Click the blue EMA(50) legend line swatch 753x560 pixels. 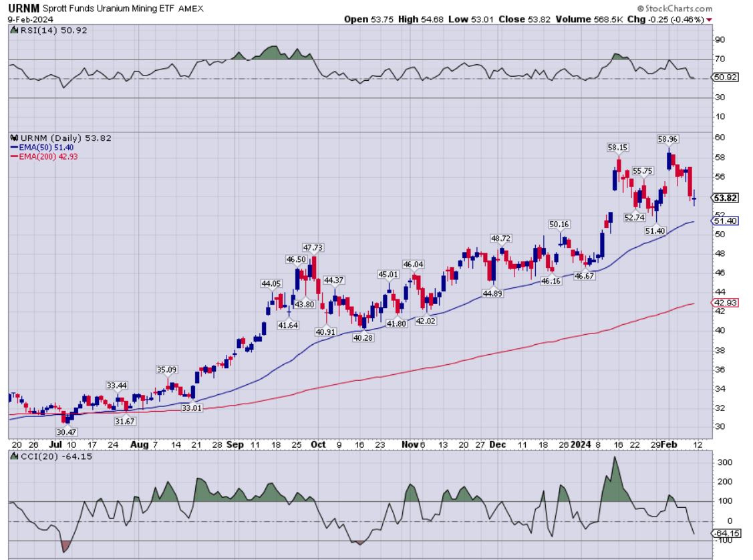coord(15,148)
